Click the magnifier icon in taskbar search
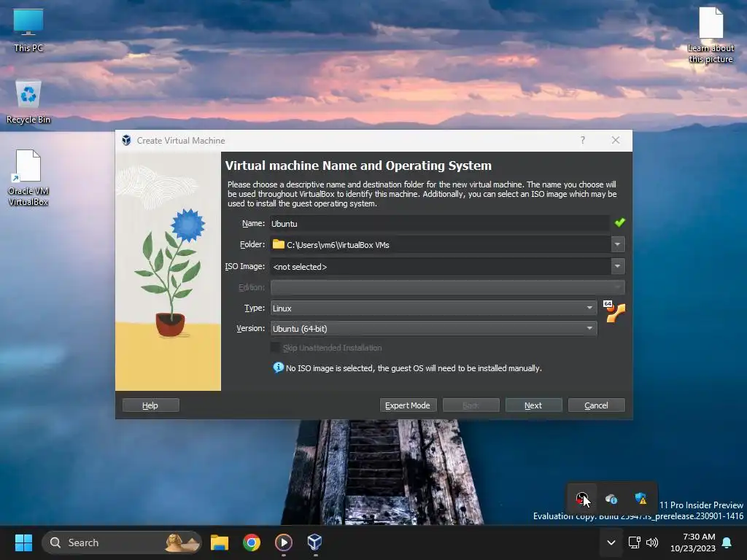The width and height of the screenshot is (747, 560). point(55,542)
